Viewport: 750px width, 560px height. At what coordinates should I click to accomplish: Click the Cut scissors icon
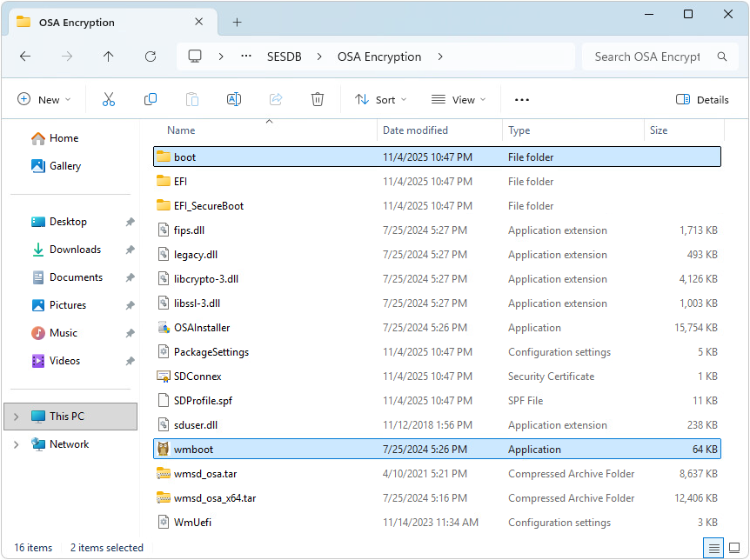click(x=109, y=99)
